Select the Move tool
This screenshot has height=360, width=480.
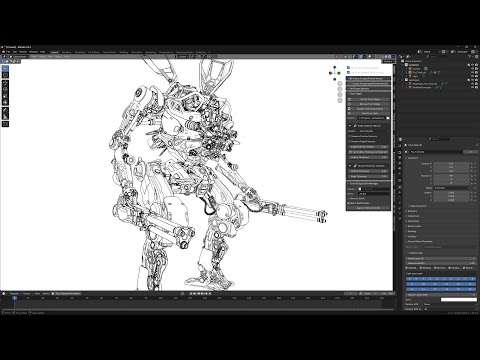click(x=5, y=83)
